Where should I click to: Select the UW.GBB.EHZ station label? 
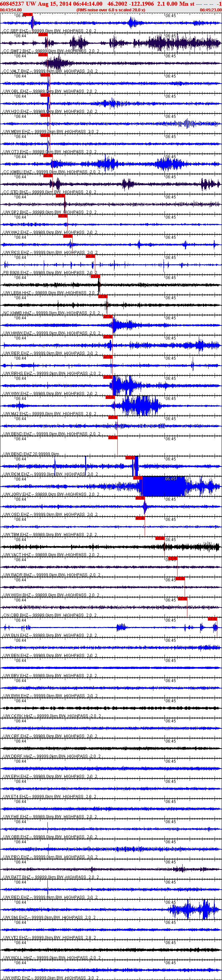pyautogui.click(x=50, y=837)
